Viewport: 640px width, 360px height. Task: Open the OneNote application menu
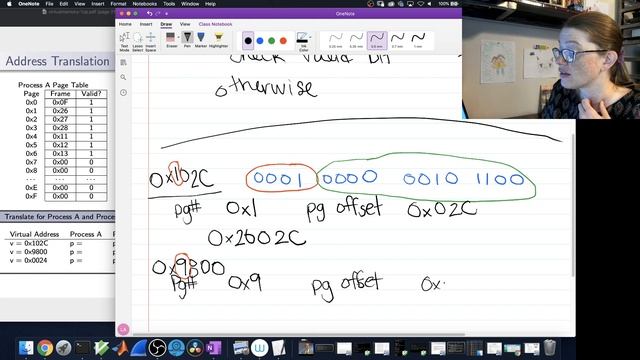29,4
